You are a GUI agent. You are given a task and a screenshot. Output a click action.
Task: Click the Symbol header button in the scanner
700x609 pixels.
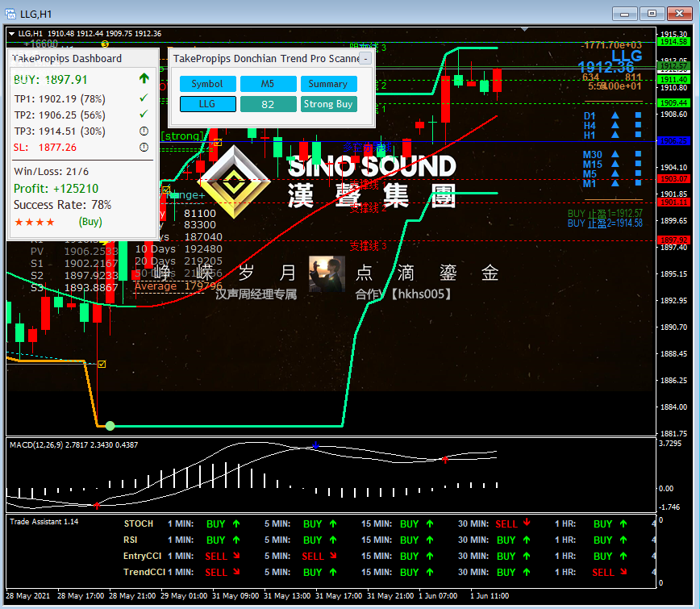coord(207,84)
